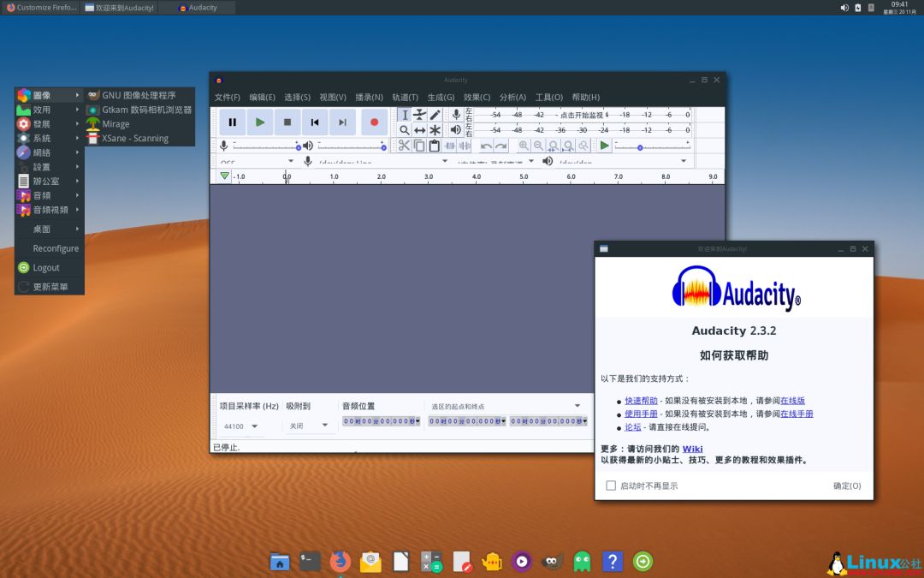Open GNU 图像处理程序 from the submenu

[139, 95]
